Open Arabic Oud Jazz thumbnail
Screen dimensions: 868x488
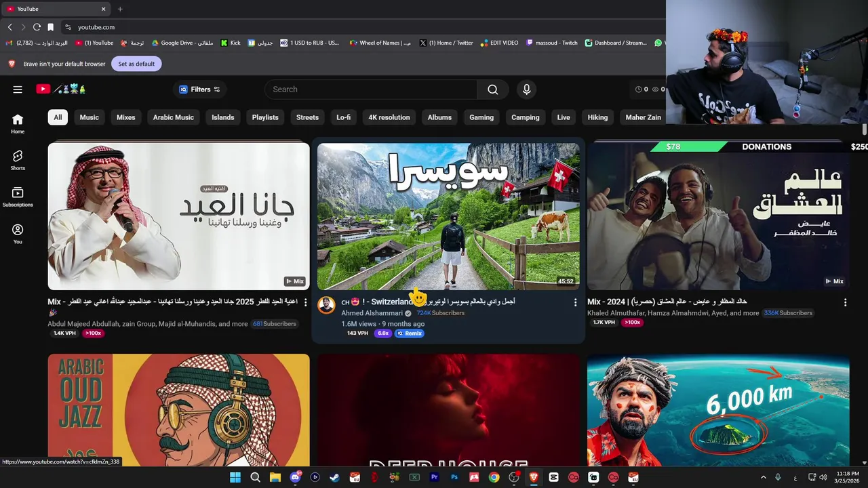[178, 409]
